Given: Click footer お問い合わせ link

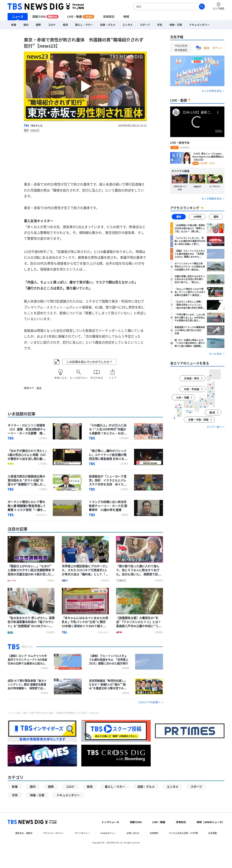Looking at the screenshot, I should (133, 833).
